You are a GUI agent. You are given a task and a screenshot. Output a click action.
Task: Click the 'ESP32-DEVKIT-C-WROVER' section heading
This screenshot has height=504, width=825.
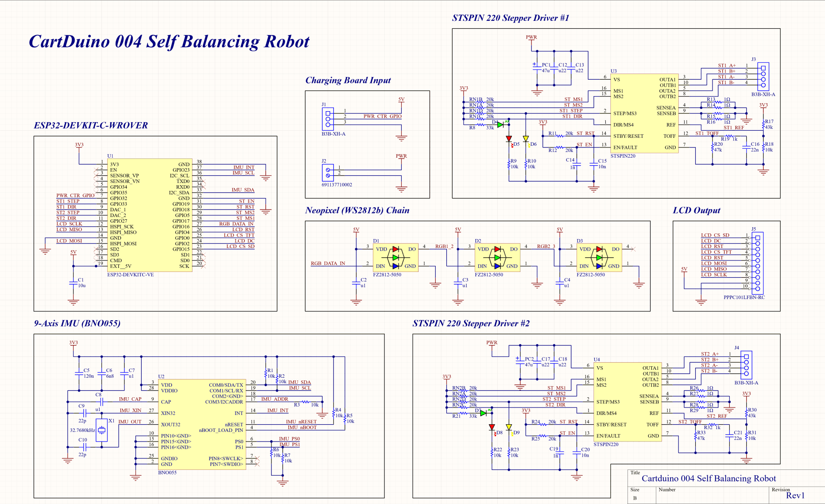91,125
